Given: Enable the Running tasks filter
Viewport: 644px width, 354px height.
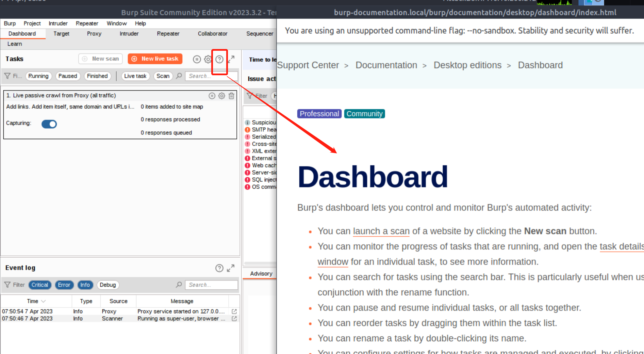Looking at the screenshot, I should [38, 76].
